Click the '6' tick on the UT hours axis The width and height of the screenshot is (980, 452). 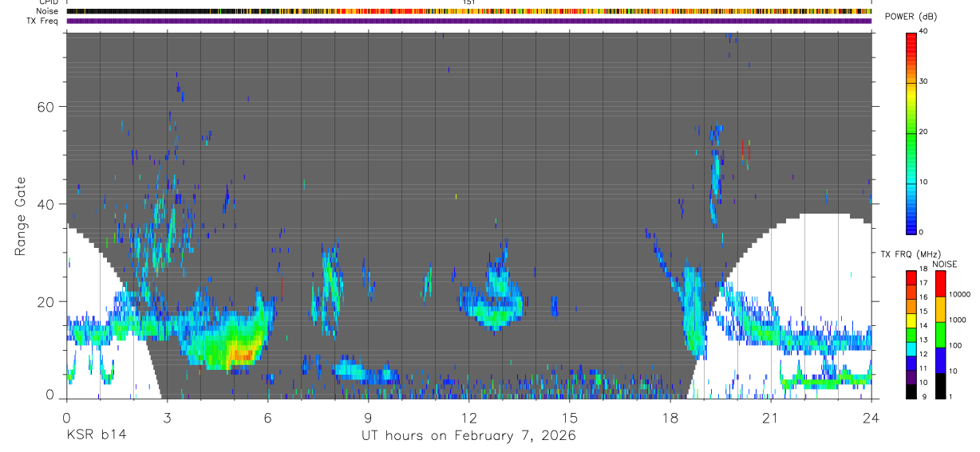[267, 417]
